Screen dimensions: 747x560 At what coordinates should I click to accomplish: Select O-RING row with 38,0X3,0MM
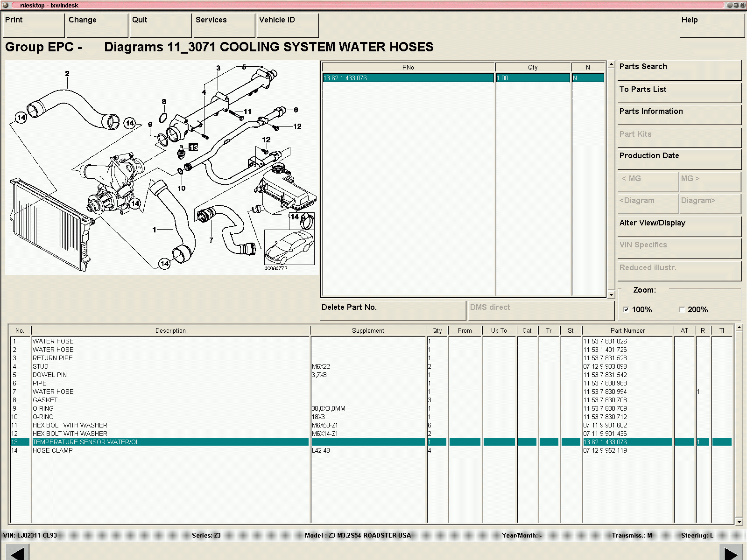371,408
